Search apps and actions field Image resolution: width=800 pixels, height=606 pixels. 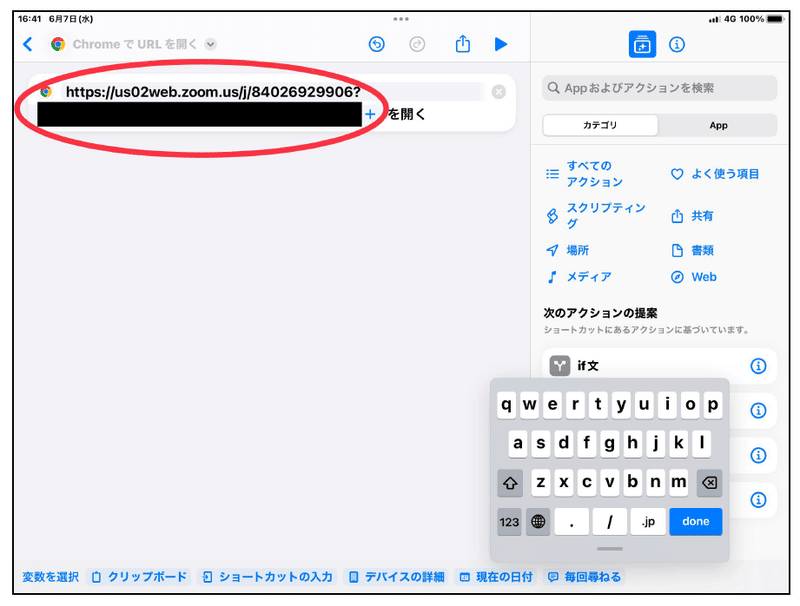(659, 88)
